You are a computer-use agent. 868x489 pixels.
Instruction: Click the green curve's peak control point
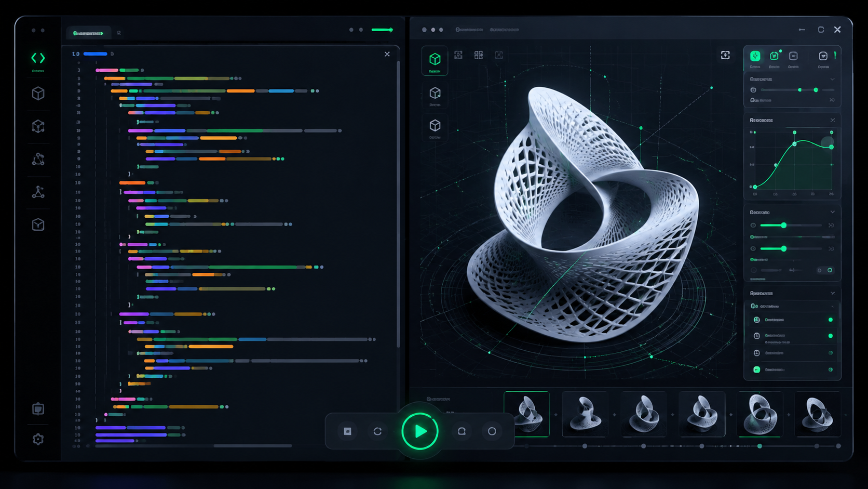pyautogui.click(x=795, y=144)
